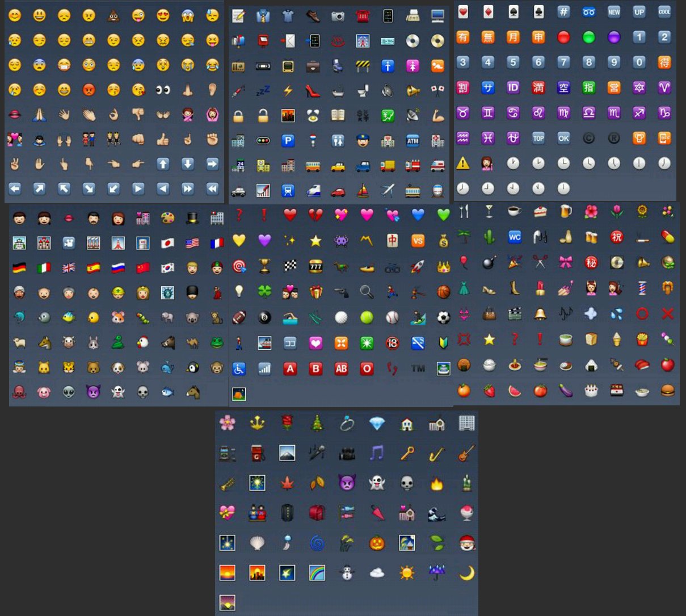Choose the red telephone emoji
The height and width of the screenshot is (616, 686).
coord(363,16)
